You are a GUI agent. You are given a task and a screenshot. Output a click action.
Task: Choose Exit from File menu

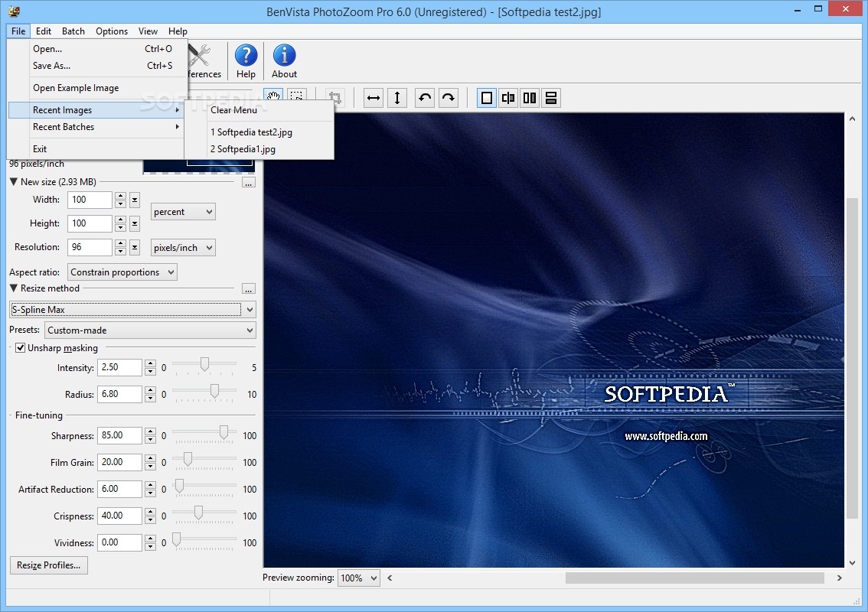[x=96, y=149]
